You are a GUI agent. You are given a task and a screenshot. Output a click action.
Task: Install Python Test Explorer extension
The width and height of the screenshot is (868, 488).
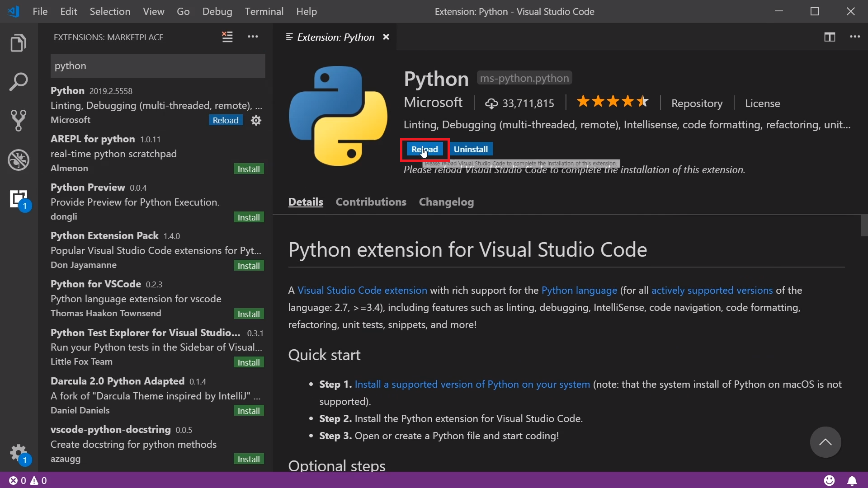(x=249, y=362)
